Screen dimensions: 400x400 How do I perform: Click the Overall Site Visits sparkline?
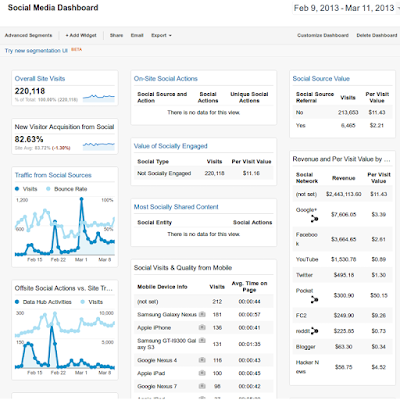click(x=99, y=97)
